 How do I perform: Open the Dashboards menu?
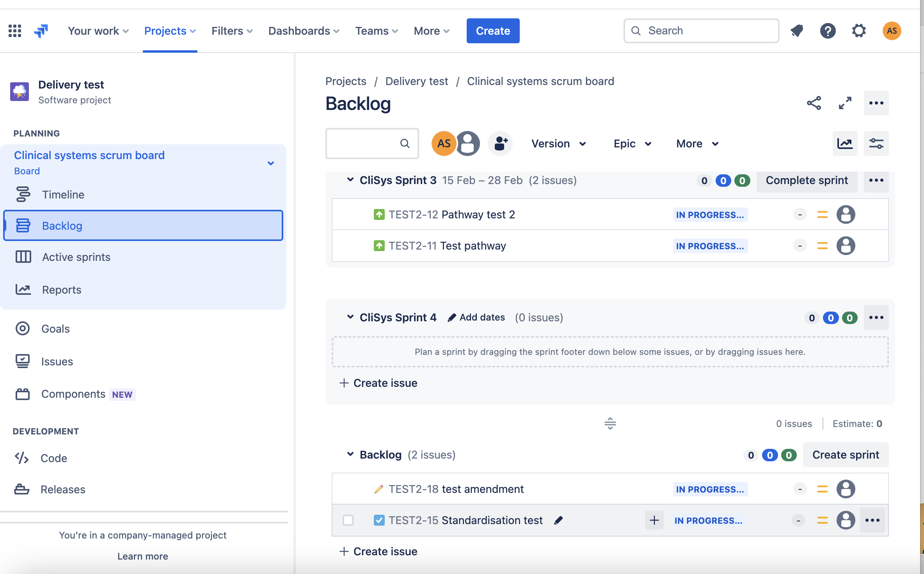click(x=304, y=31)
